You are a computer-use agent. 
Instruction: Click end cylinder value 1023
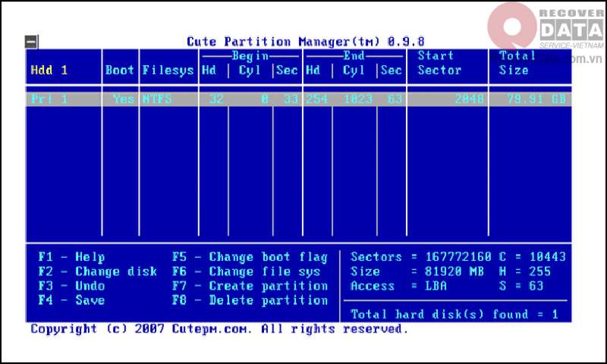[358, 99]
